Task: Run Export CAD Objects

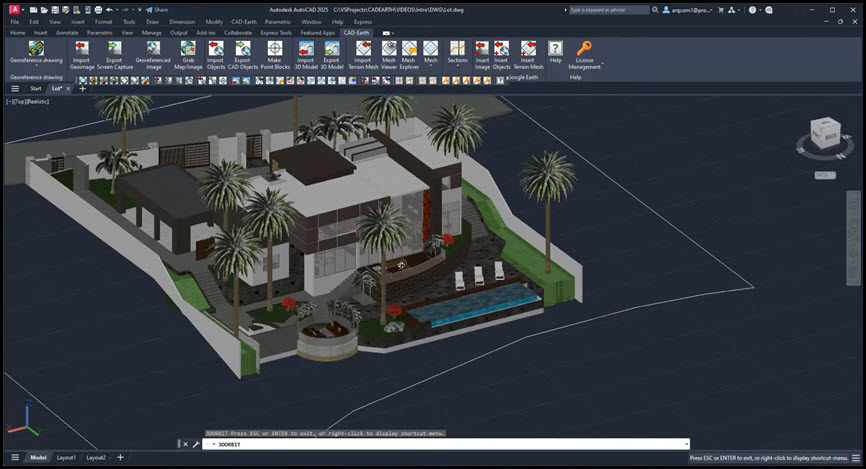Action: click(242, 55)
